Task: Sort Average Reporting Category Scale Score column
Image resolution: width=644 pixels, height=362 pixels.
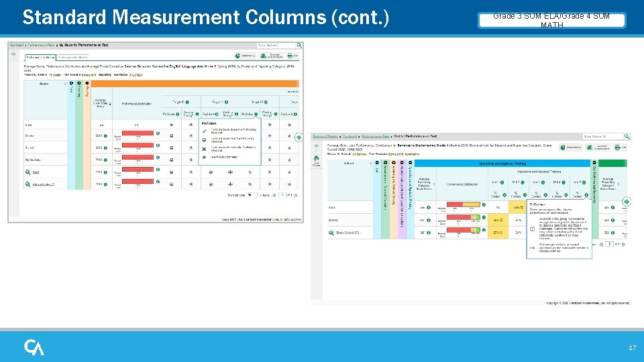Action: point(434,184)
